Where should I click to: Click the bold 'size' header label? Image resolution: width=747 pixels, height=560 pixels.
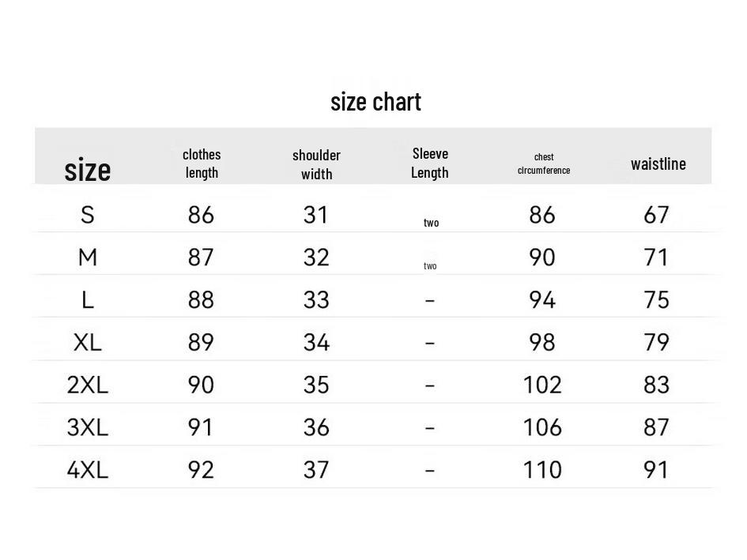coord(87,170)
